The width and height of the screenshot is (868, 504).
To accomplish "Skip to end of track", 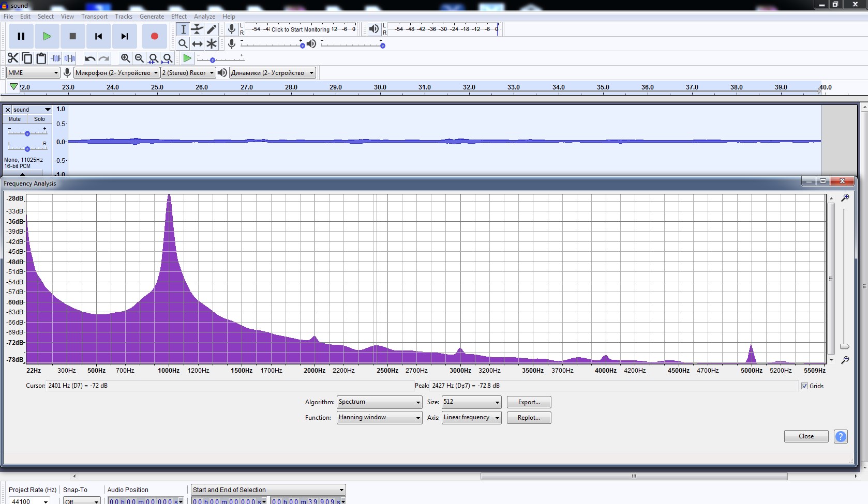I will click(125, 36).
